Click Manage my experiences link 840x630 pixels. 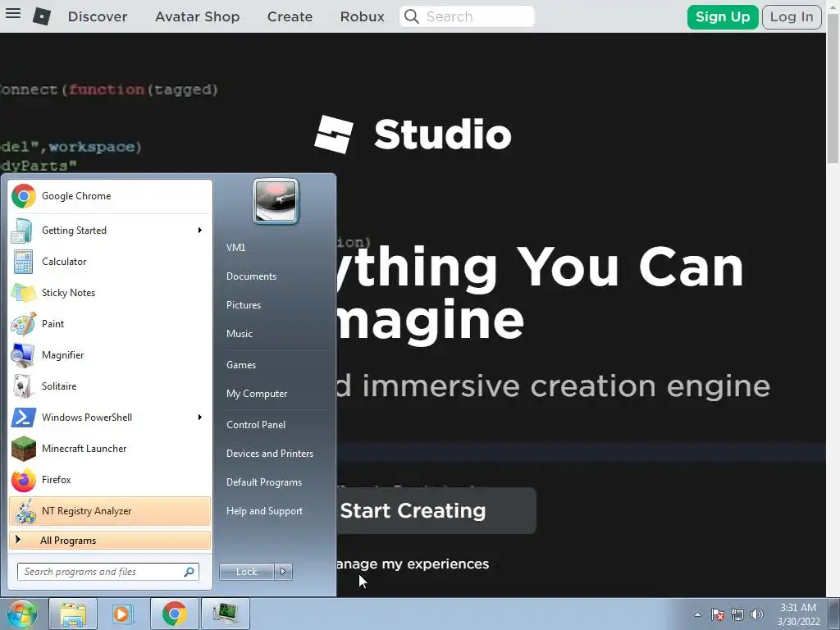click(x=413, y=564)
